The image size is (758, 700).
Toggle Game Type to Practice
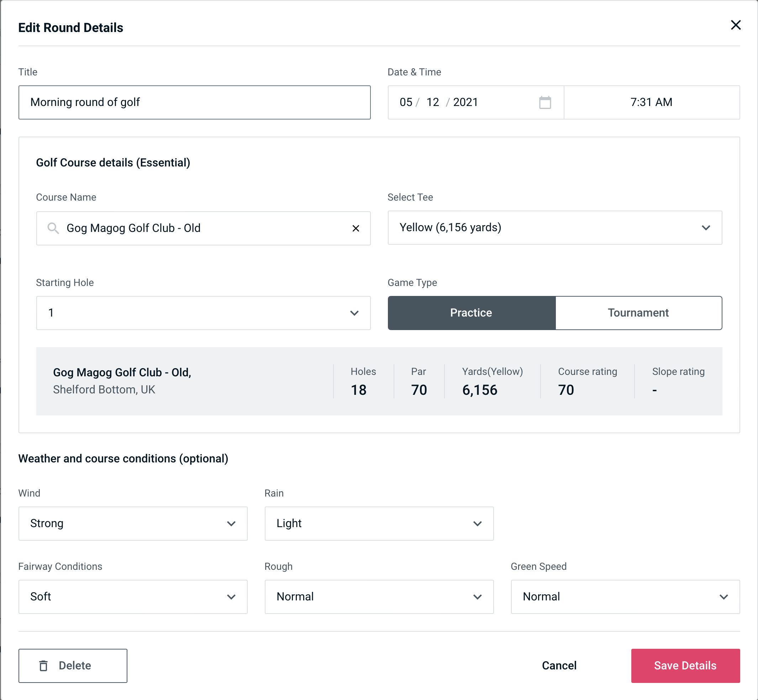point(472,313)
